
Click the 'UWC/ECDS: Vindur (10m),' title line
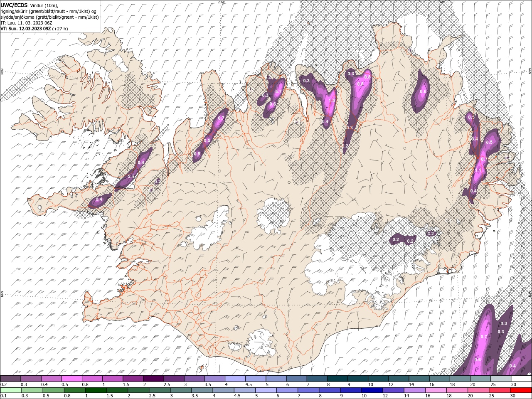click(x=29, y=5)
